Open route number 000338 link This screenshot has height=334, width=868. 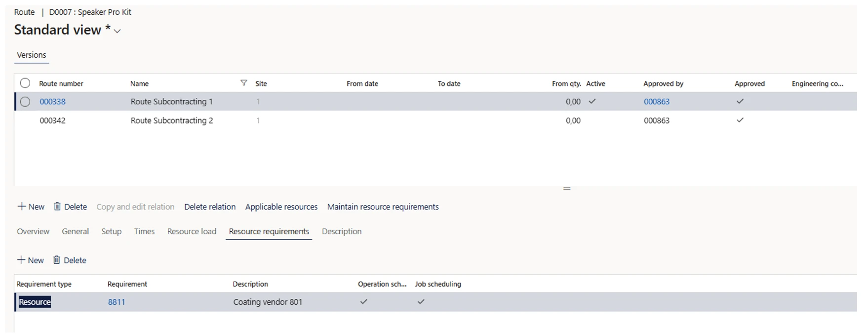point(52,102)
